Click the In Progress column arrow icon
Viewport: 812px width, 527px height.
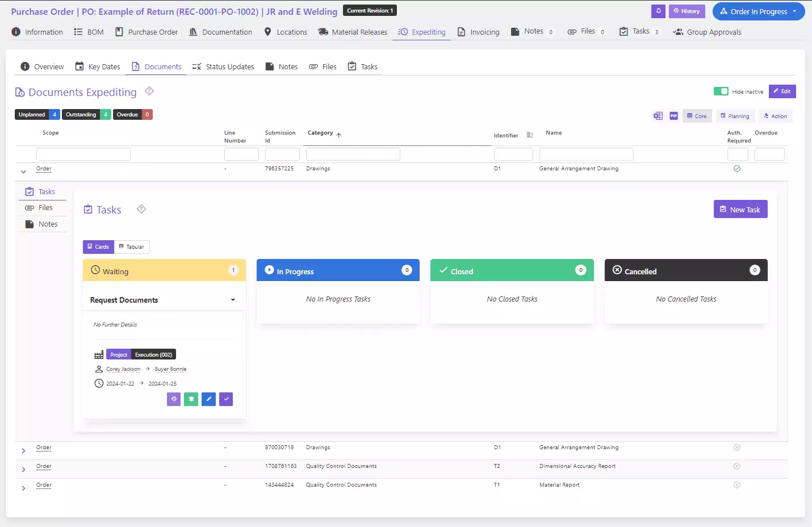click(270, 270)
